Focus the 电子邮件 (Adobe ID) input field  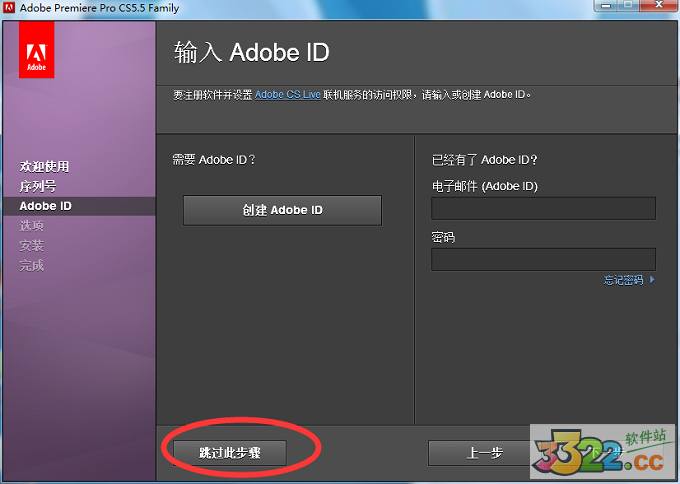click(x=543, y=209)
